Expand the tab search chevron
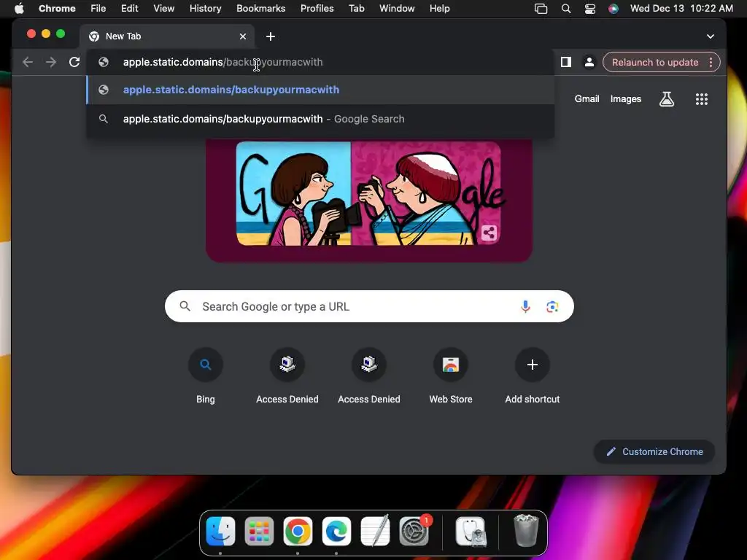 point(711,36)
